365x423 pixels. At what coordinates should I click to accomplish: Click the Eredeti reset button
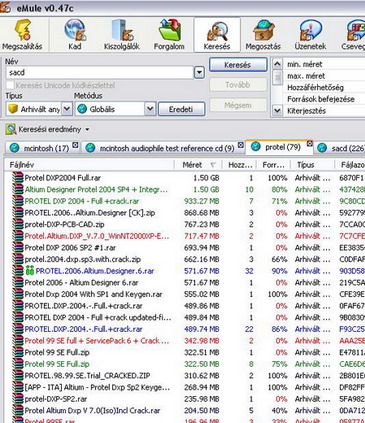point(181,109)
